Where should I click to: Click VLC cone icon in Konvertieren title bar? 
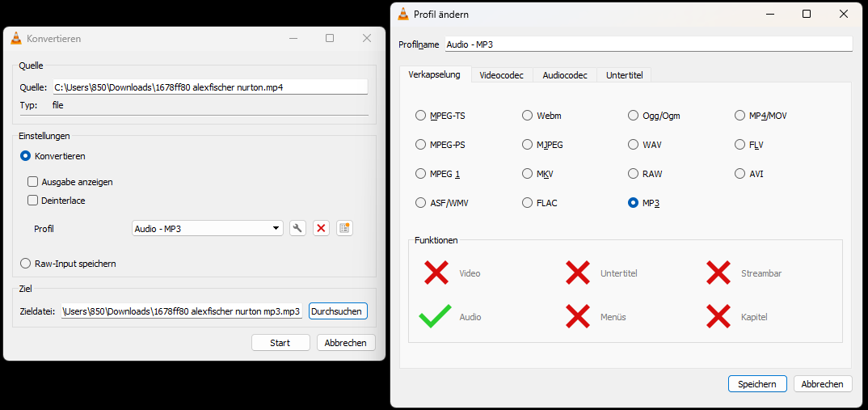pyautogui.click(x=17, y=38)
